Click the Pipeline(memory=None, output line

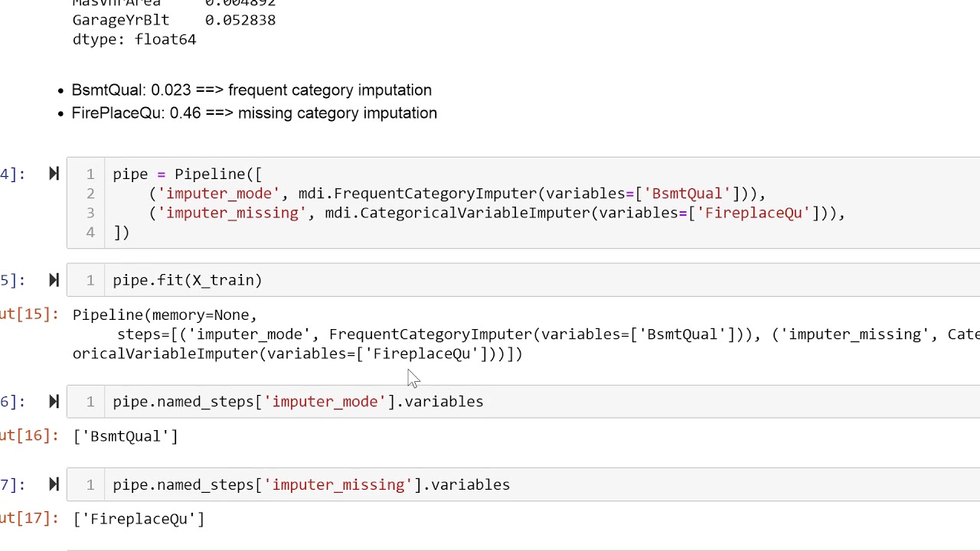coord(165,315)
